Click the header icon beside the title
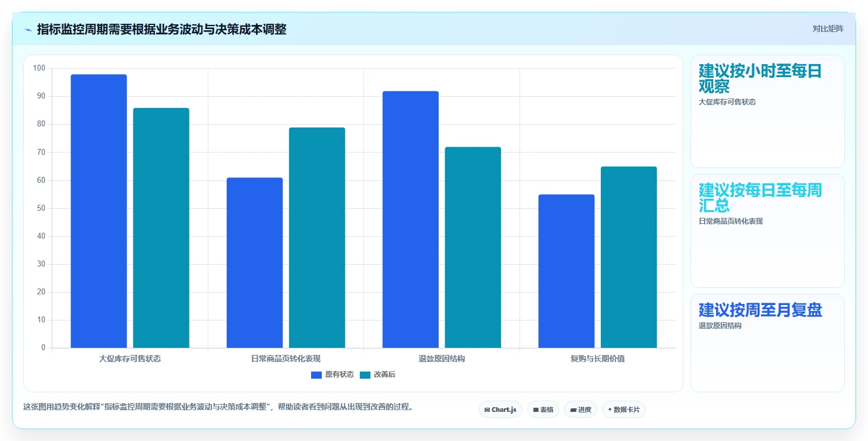Viewport: 868px width, 441px height. (x=28, y=30)
